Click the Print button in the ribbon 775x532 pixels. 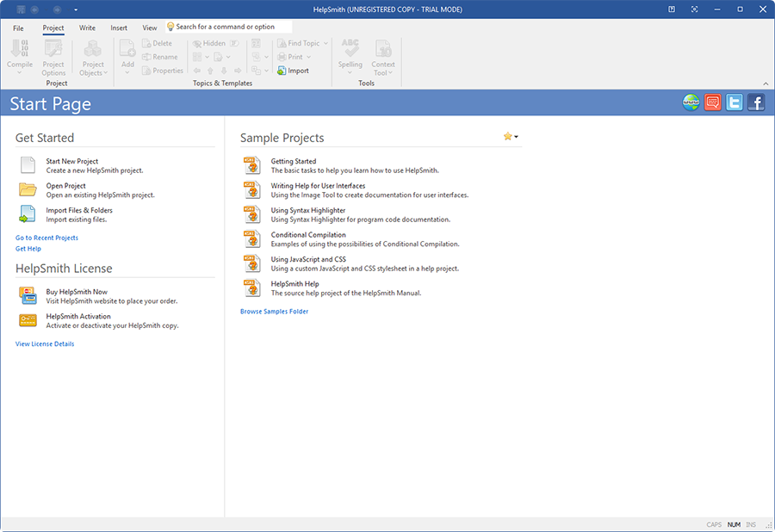290,57
